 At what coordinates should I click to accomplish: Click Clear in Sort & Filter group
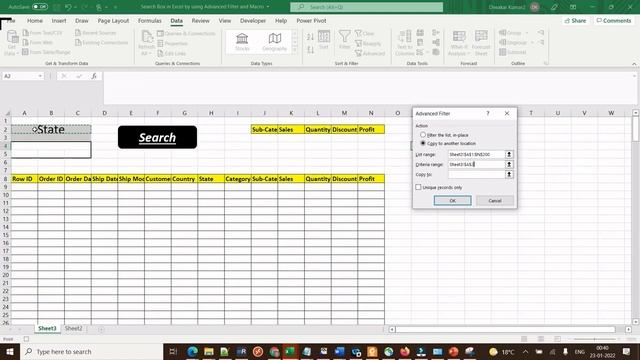click(364, 33)
